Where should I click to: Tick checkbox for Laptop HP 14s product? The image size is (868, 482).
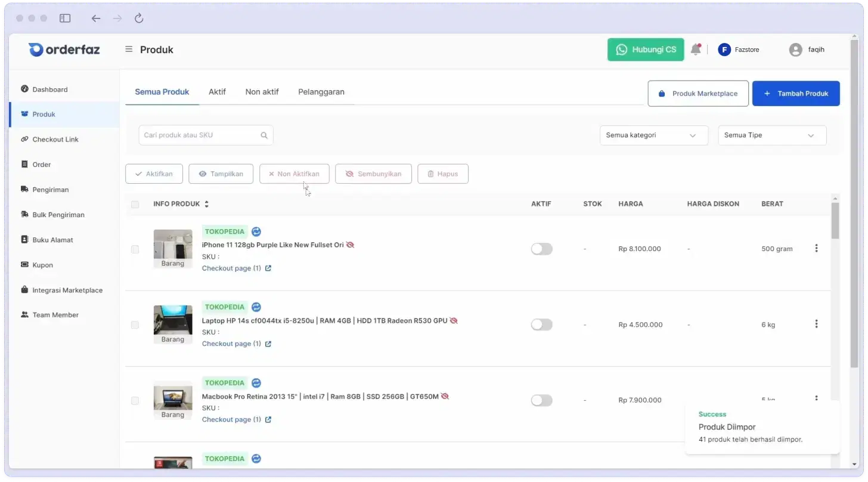pyautogui.click(x=135, y=325)
